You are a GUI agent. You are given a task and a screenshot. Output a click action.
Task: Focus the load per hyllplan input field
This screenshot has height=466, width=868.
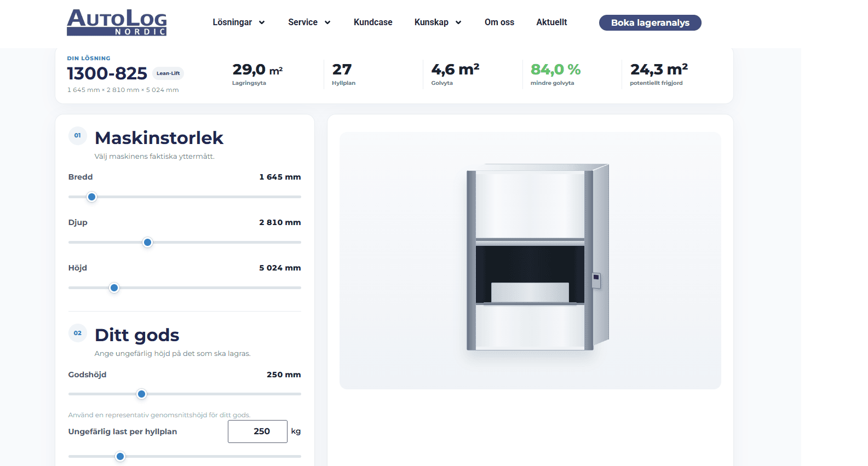(257, 432)
